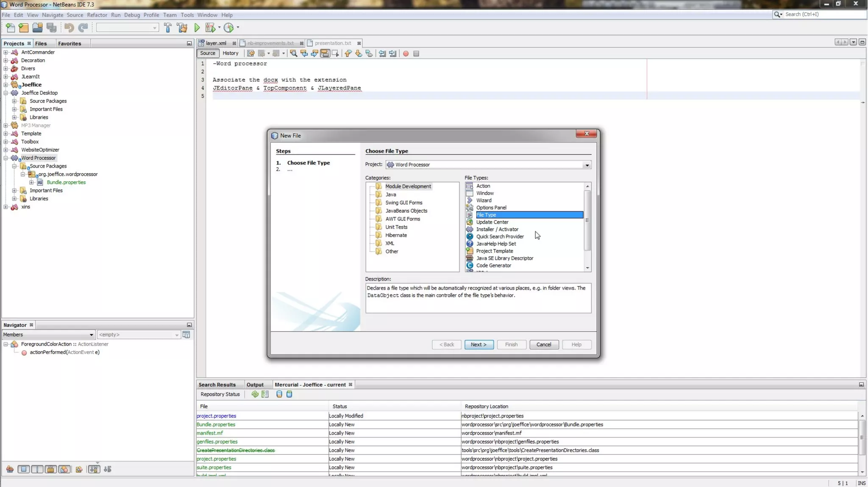Viewport: 868px width, 487px height.
Task: Click the Clean and Build icon
Action: 182,28
